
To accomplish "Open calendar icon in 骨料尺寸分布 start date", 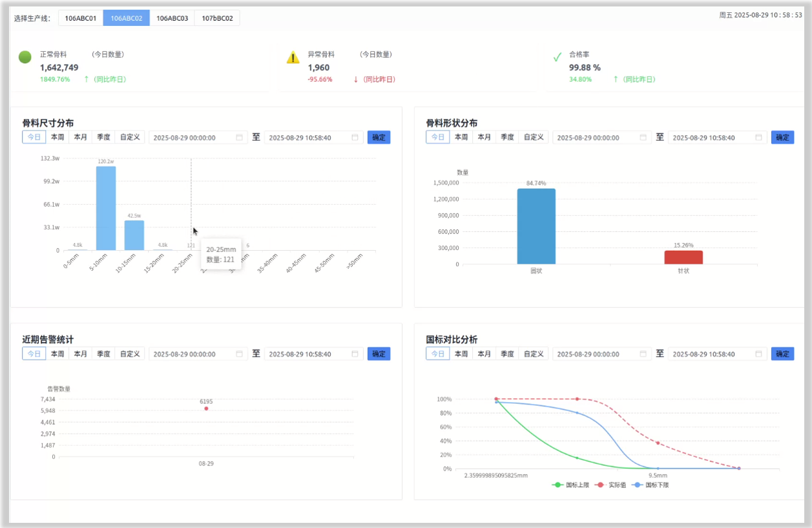I will coord(239,138).
